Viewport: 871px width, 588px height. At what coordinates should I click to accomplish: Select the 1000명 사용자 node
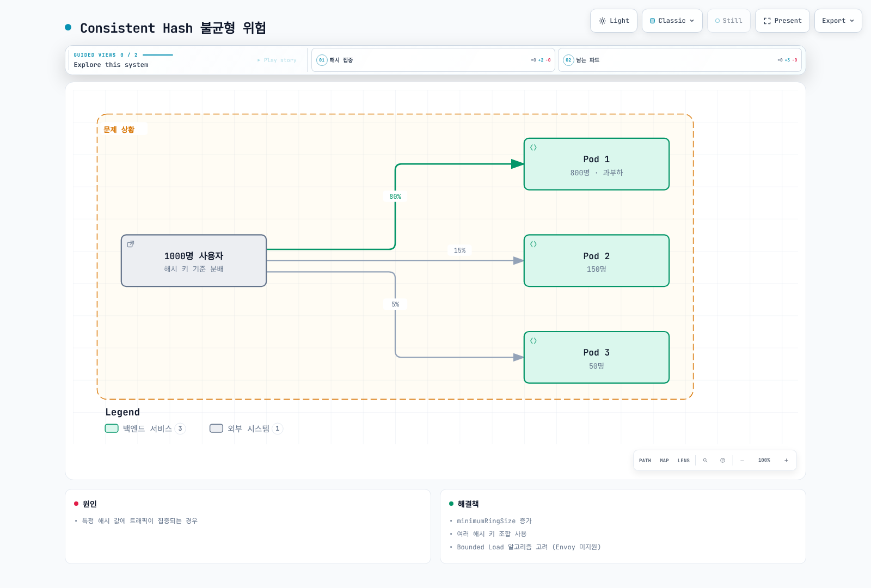(194, 261)
